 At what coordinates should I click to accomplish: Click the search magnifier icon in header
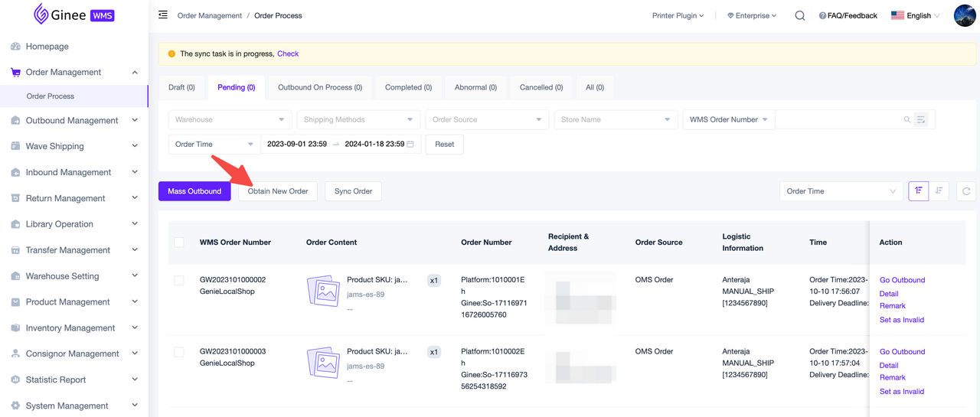(x=799, y=15)
